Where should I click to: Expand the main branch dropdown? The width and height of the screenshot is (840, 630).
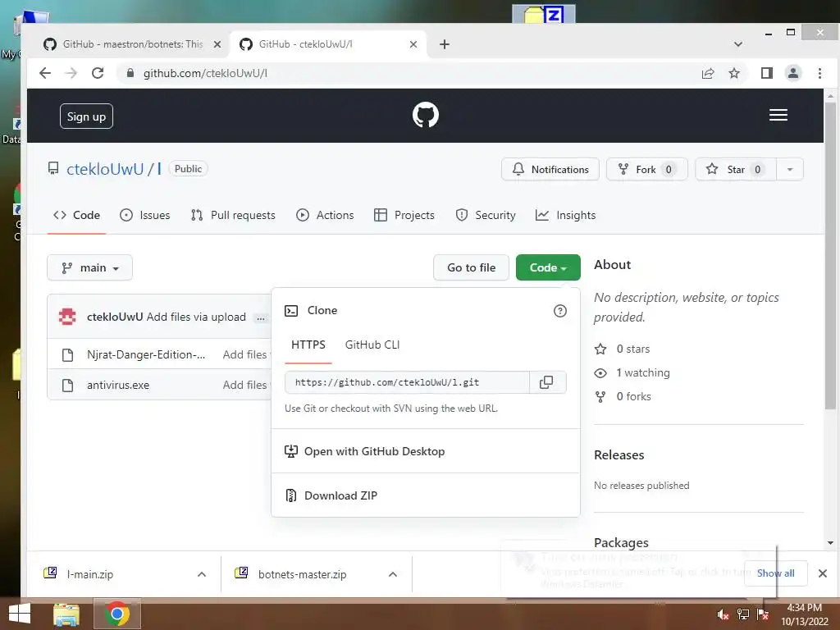click(x=89, y=267)
